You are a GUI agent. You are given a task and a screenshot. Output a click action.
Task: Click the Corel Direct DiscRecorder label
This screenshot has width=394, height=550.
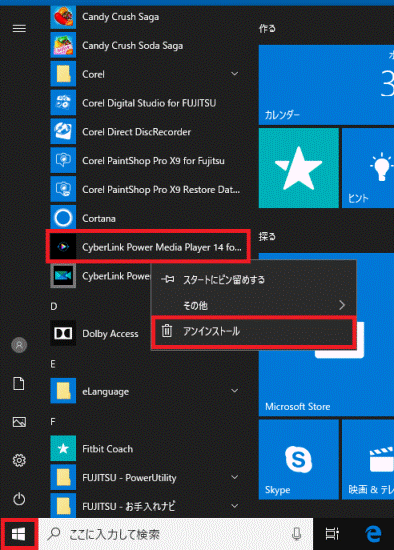click(136, 132)
